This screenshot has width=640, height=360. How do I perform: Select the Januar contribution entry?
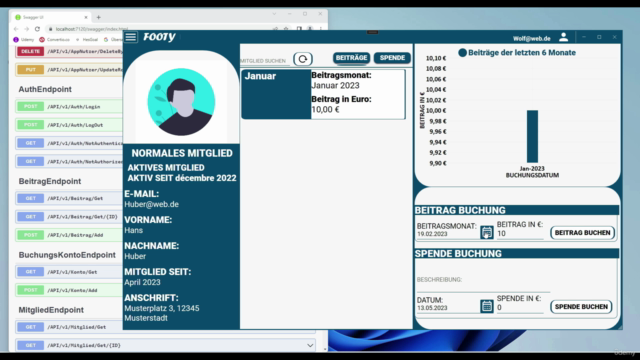pyautogui.click(x=323, y=94)
